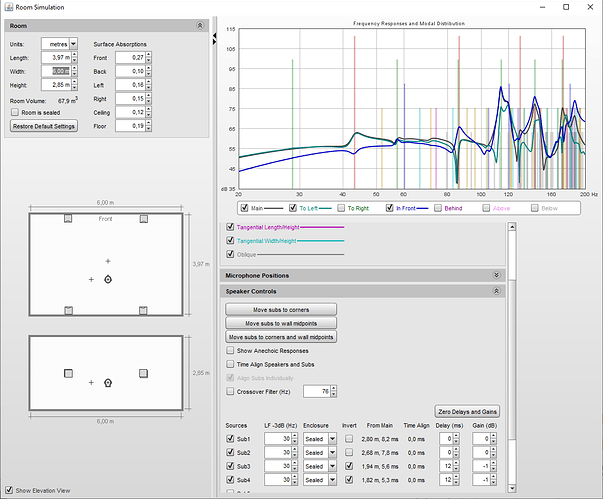Click the Restore Default Settings button
Screen dimensions: 603x499
(43, 127)
